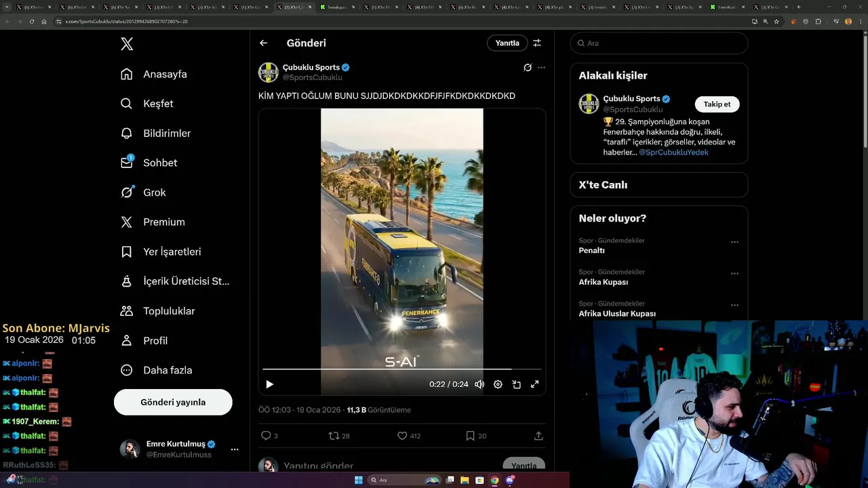This screenshot has height=488, width=868.
Task: Click Çubuklu Sports name in Alakalı kişiler
Action: [631, 99]
